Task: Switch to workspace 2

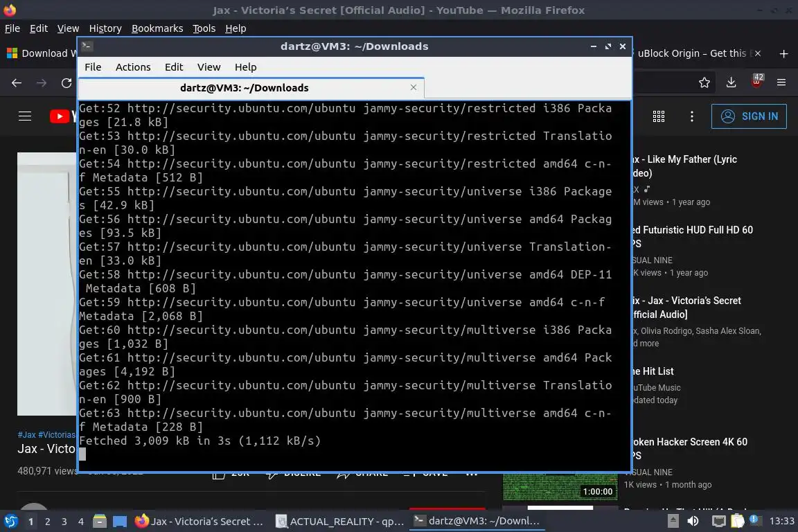Action: 47,522
